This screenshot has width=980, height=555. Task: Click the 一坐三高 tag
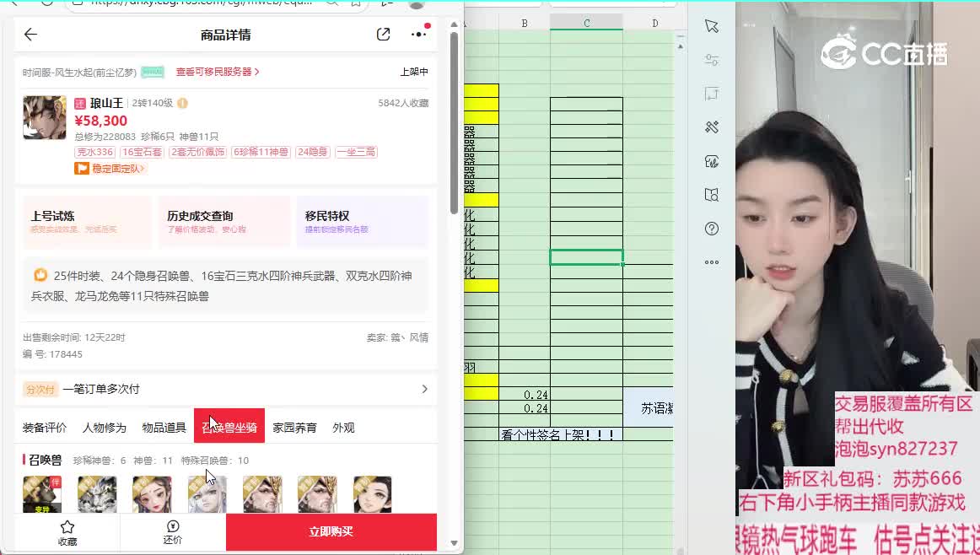(x=356, y=152)
